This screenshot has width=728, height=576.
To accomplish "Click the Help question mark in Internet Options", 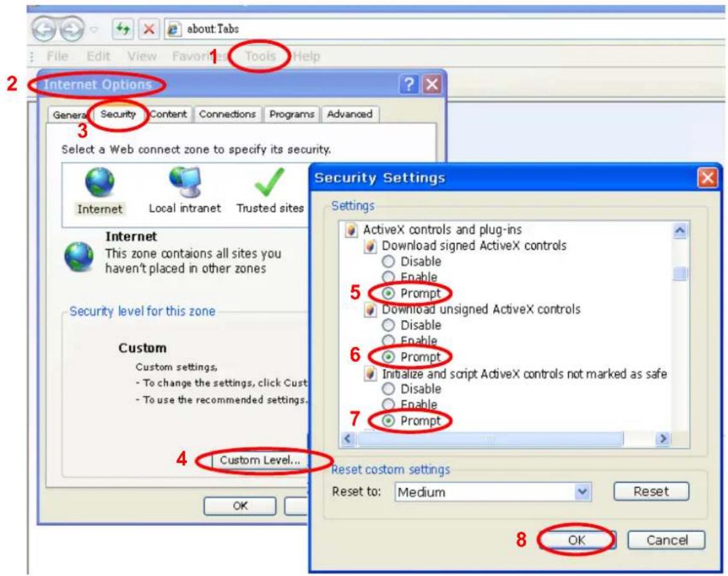I will click(x=409, y=84).
